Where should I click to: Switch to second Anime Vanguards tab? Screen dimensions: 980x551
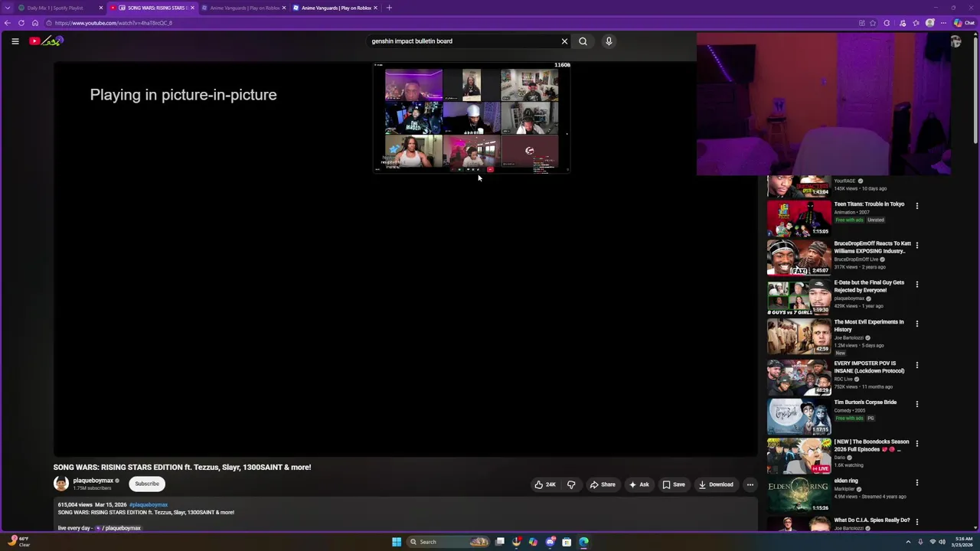(335, 8)
